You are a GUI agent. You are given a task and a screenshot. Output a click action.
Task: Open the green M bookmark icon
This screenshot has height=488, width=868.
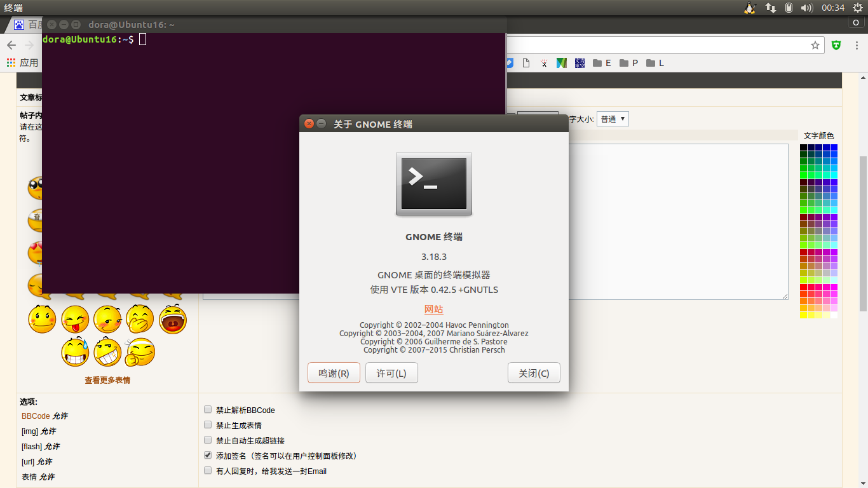point(562,63)
